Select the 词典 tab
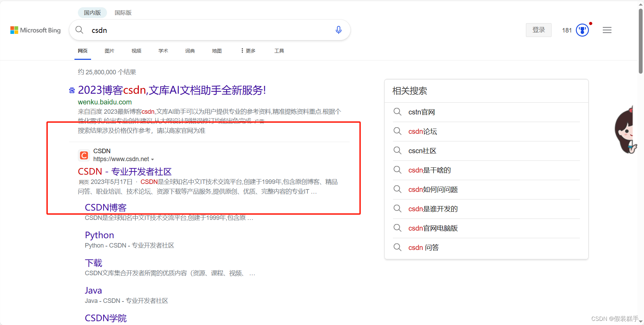The image size is (644, 325). pos(190,51)
